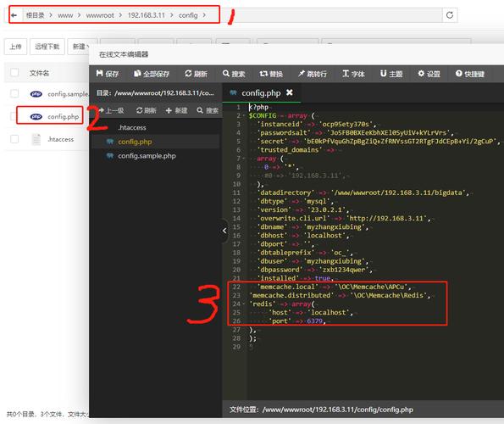Search files in editor sidebar

pos(208,111)
